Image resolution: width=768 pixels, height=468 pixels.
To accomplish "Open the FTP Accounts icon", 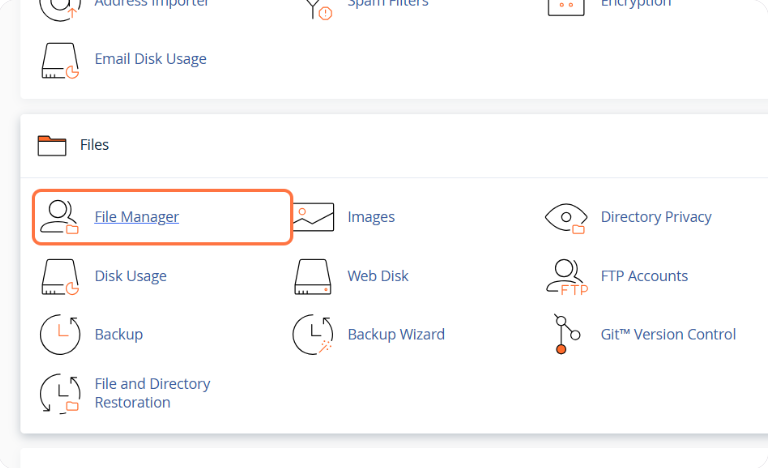I will pyautogui.click(x=566, y=276).
